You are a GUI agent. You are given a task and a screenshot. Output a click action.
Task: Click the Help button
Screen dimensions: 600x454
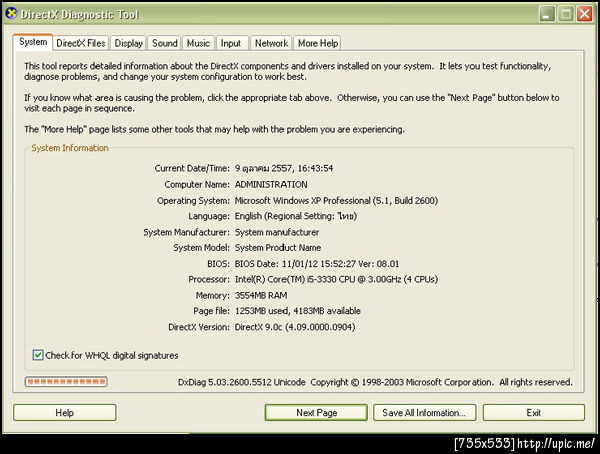(65, 413)
